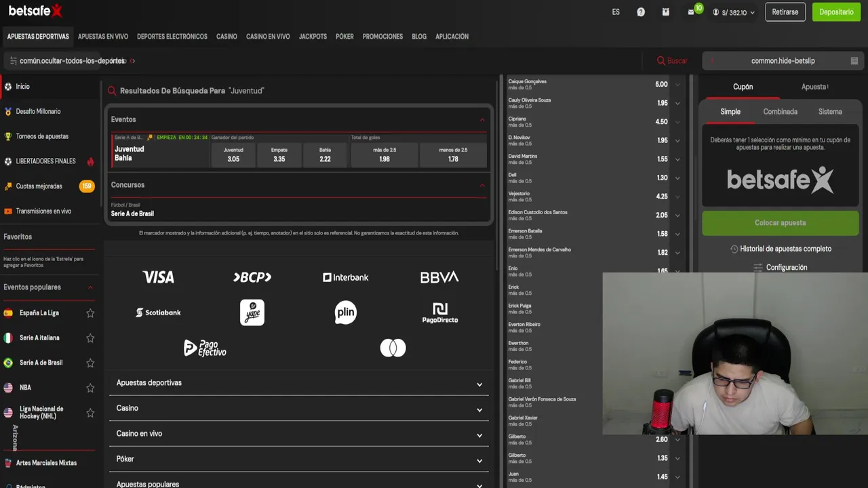Open Historial de apuestas completo link
Screen dimensions: 868x488
click(x=785, y=249)
